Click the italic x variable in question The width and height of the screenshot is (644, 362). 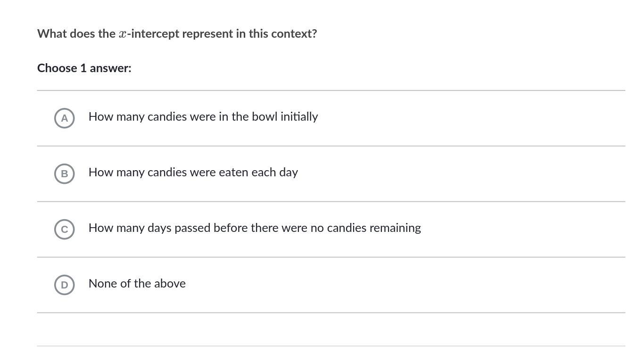[x=123, y=34]
